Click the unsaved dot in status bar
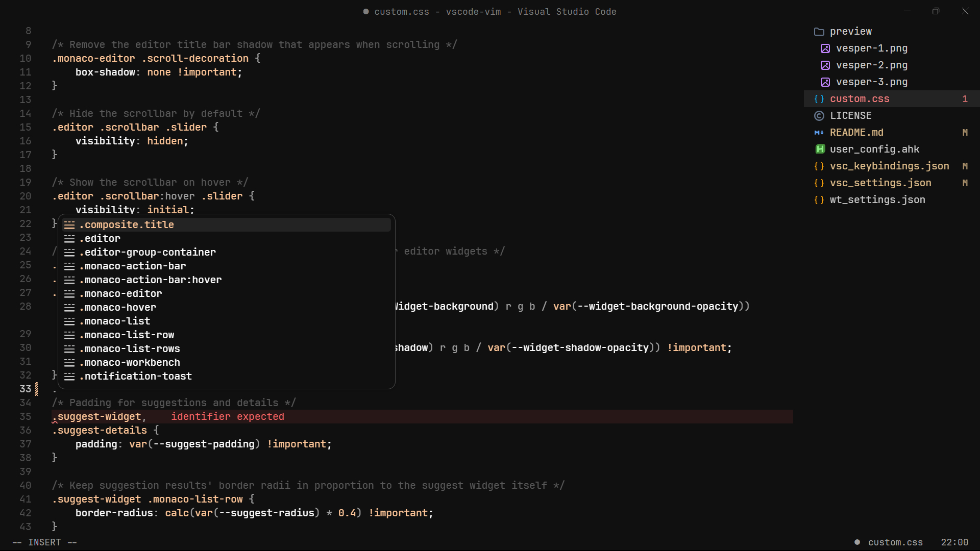The image size is (980, 551). 857,542
